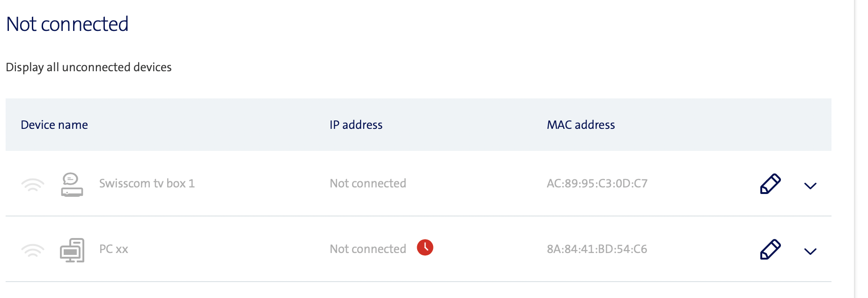Click Display all unconnected devices
Image resolution: width=868 pixels, height=298 pixels.
88,67
